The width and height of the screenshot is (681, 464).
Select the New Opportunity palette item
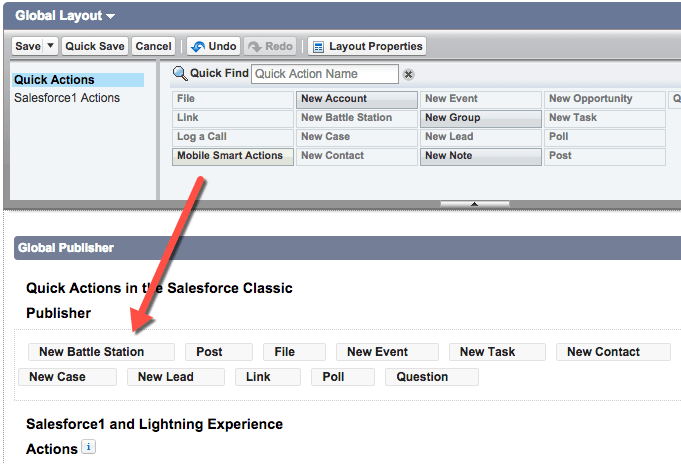click(605, 99)
